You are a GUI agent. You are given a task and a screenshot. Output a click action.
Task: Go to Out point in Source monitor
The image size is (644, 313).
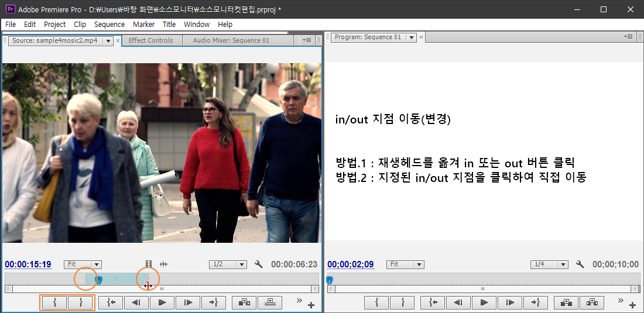(214, 302)
